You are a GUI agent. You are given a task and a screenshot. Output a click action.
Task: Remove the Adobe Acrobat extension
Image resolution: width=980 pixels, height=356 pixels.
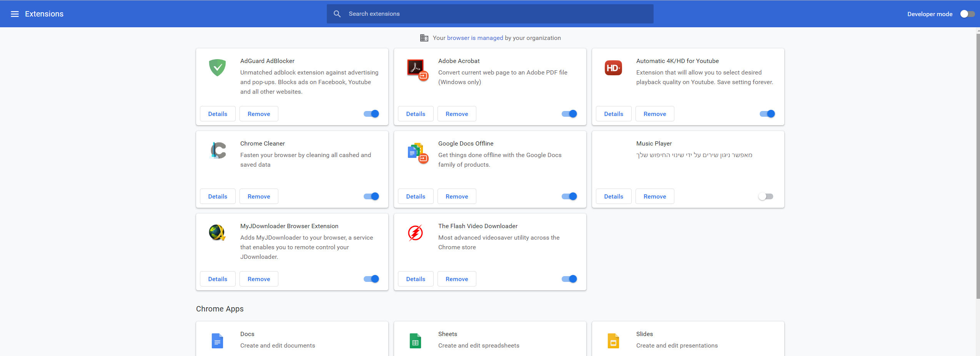[x=457, y=114]
